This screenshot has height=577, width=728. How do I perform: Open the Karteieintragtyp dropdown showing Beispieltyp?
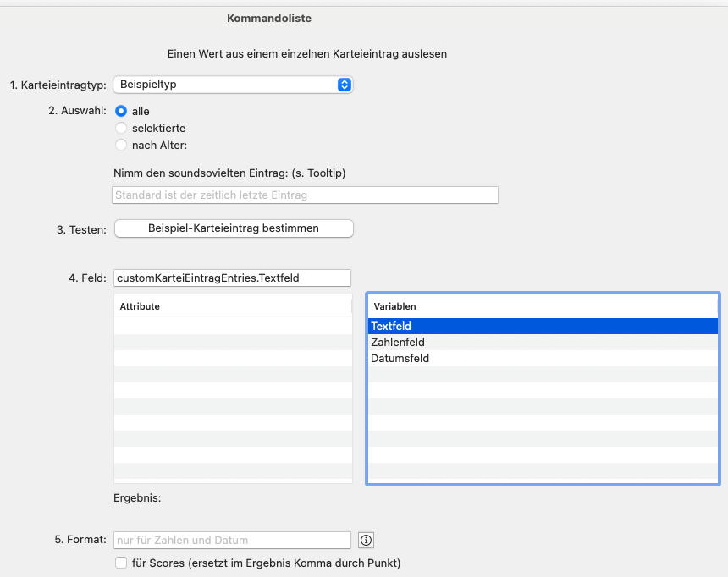(233, 85)
